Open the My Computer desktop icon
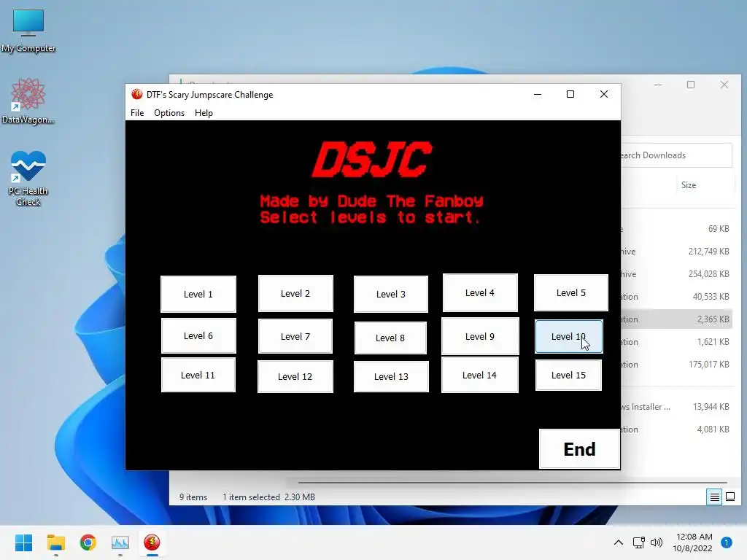 click(28, 31)
